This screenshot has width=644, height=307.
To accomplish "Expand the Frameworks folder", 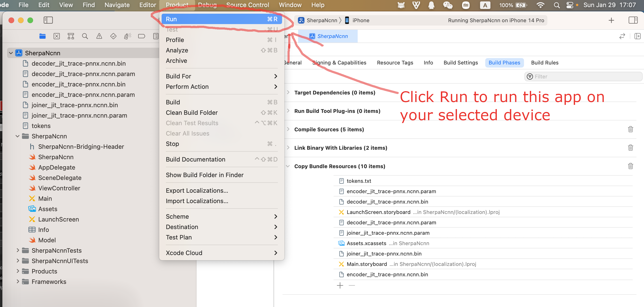I will 17,281.
